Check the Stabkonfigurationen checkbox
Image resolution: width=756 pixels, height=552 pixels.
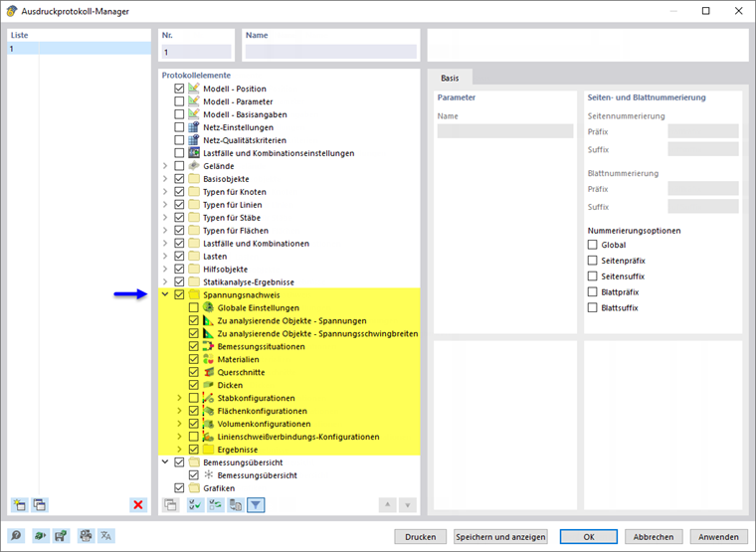[194, 398]
